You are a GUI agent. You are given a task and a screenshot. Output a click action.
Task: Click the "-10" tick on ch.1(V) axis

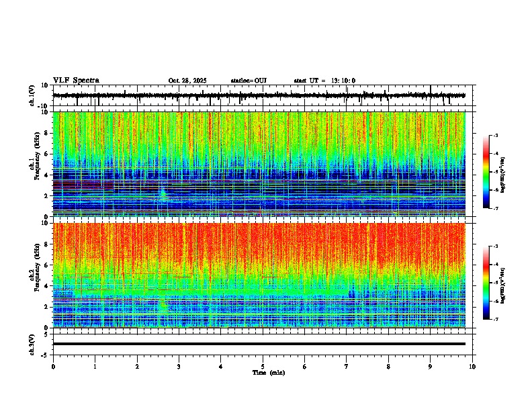[x=44, y=106]
